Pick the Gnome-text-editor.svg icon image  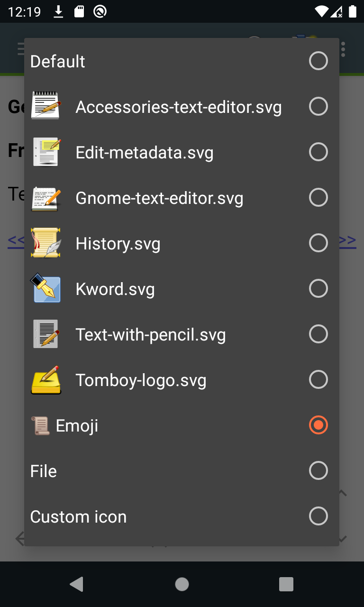point(45,198)
